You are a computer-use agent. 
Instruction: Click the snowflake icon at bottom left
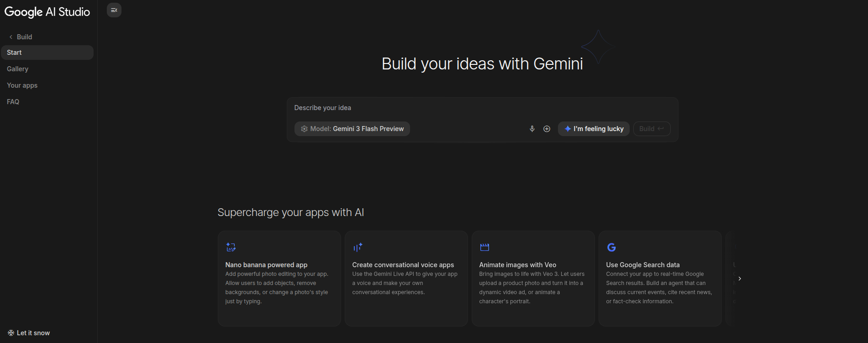(11, 333)
